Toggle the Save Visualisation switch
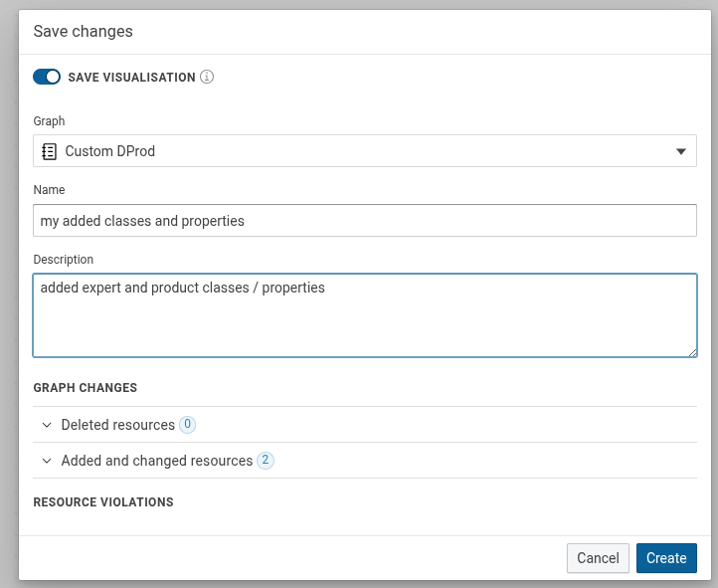The width and height of the screenshot is (718, 588). 47,77
